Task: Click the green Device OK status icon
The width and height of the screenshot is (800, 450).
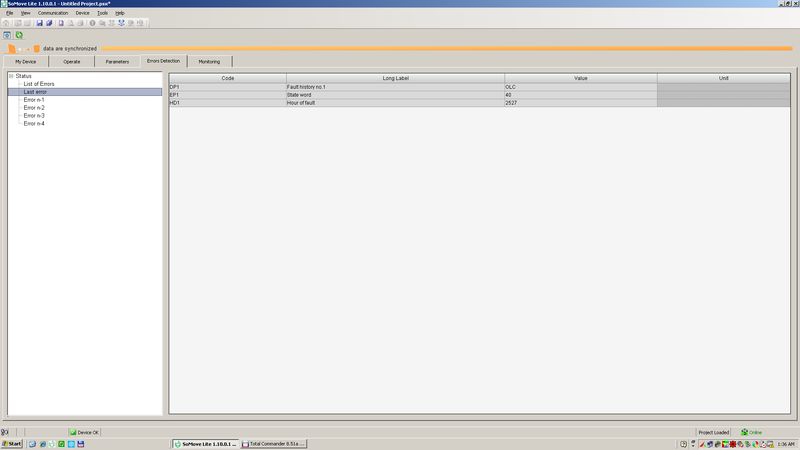Action: point(73,432)
